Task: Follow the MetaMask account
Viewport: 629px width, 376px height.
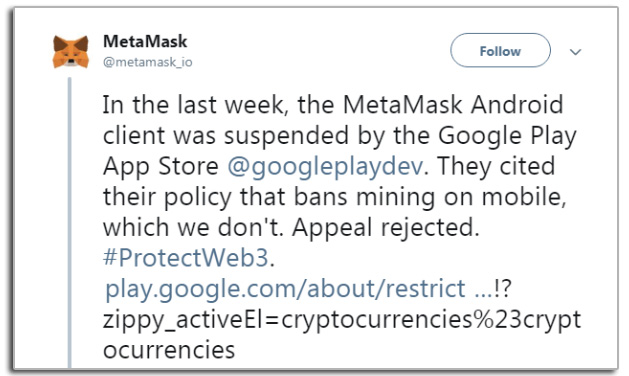Action: (x=500, y=51)
